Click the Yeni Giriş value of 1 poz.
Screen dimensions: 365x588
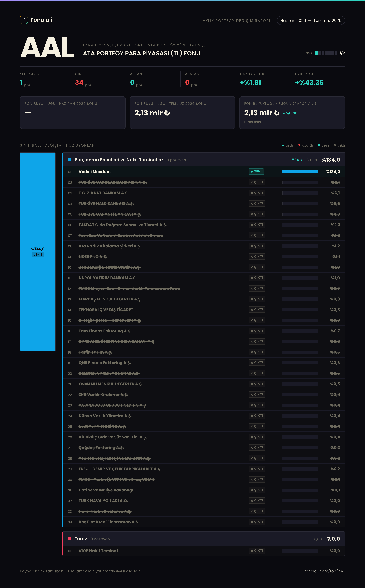coord(25,83)
